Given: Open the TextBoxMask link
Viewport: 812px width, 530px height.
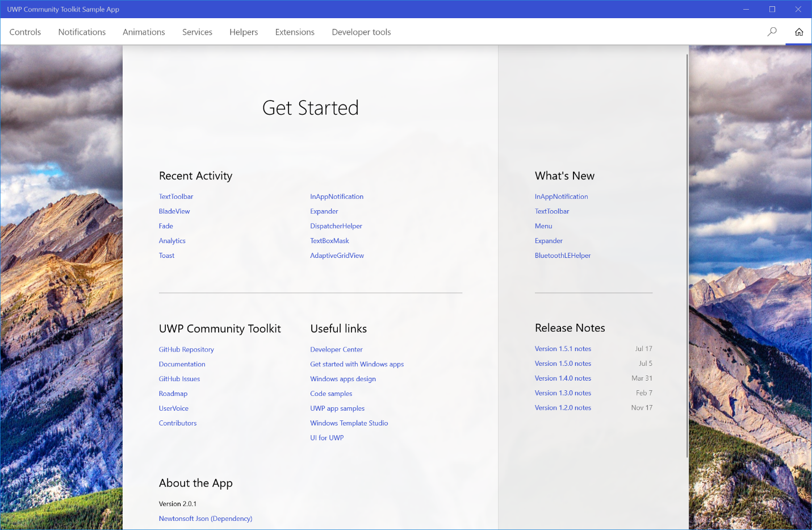Looking at the screenshot, I should 329,241.
